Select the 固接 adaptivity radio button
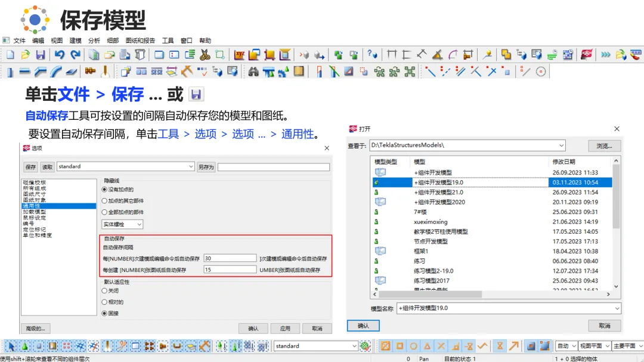This screenshot has width=644, height=362. 104,313
